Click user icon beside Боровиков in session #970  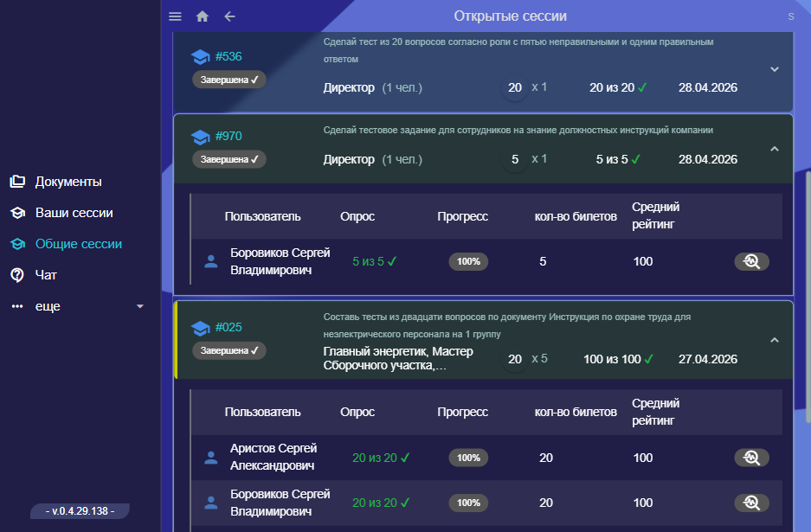click(x=211, y=261)
